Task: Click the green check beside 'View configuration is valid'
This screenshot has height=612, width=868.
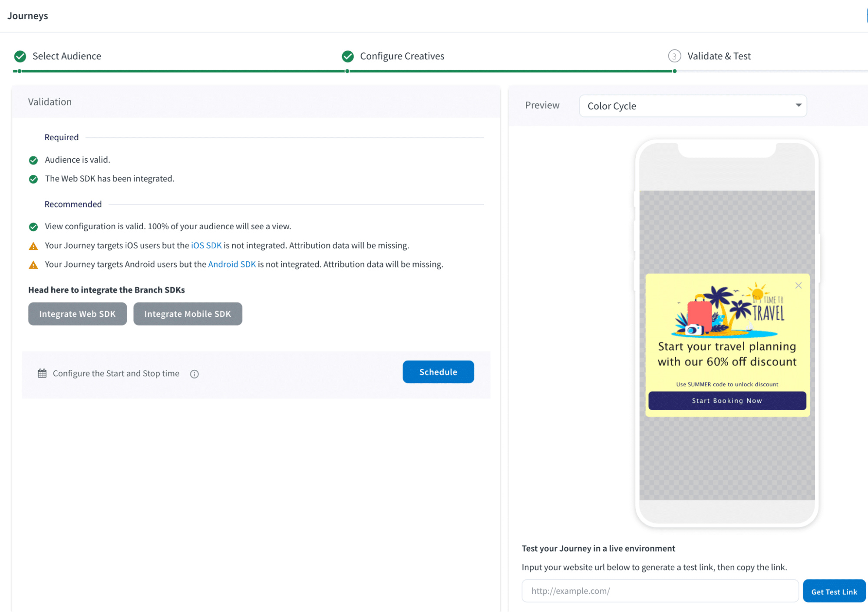Action: tap(33, 226)
